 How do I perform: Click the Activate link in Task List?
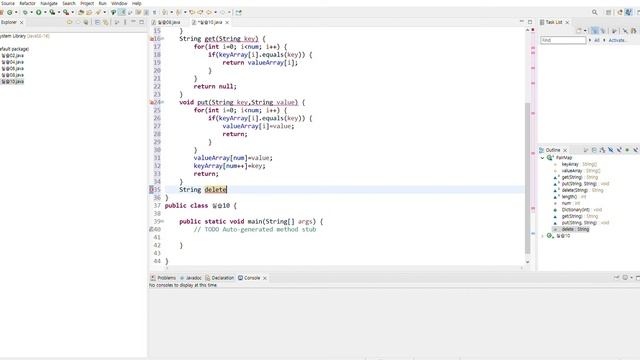click(x=616, y=40)
